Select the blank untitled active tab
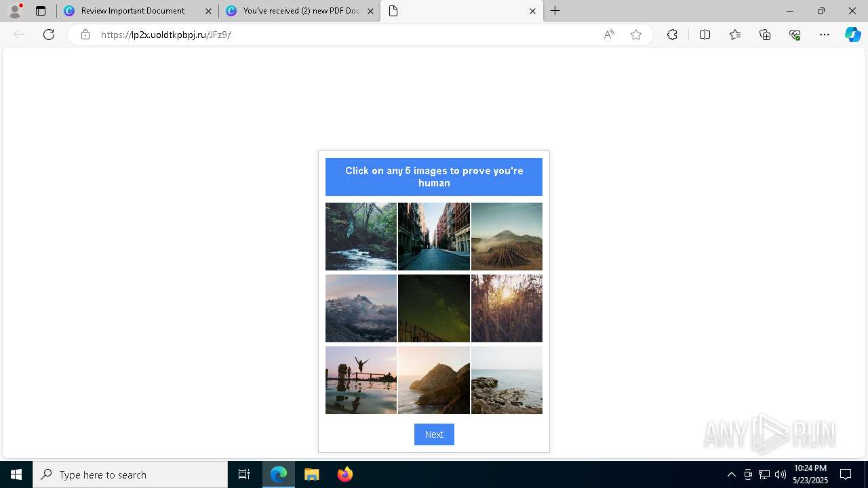The height and width of the screenshot is (488, 868). [462, 11]
